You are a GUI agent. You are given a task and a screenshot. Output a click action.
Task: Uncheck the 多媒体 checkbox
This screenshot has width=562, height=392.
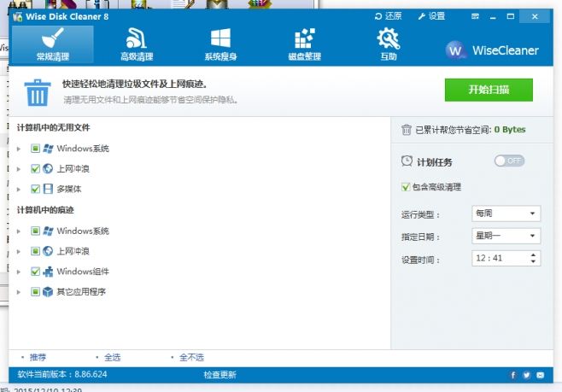tap(35, 189)
